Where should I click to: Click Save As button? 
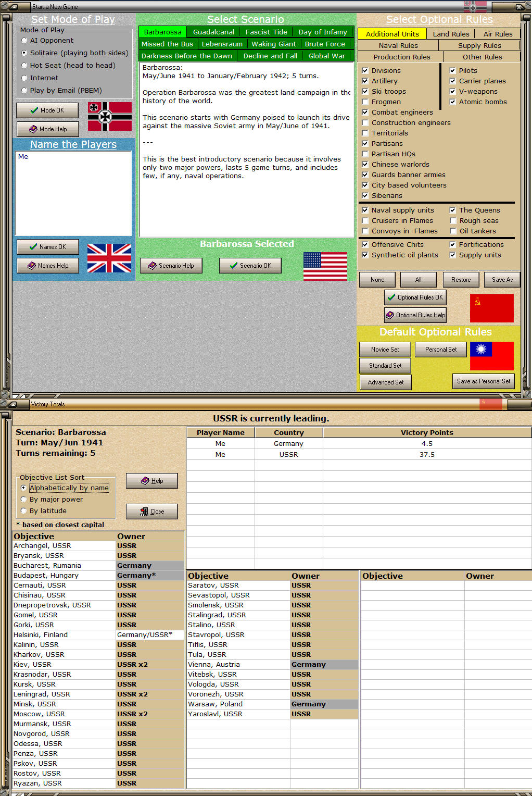[502, 280]
